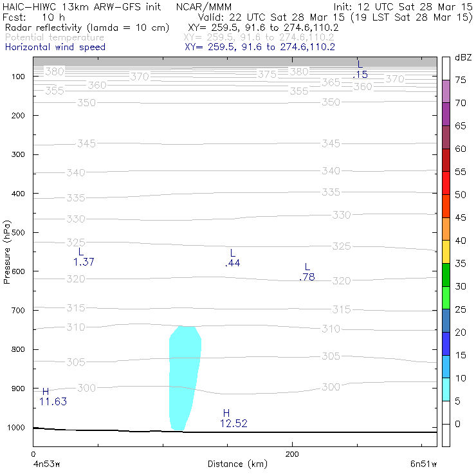Click the blue 15-20 dBZ legend swatch
This screenshot has height=476, width=476.
pos(446,343)
